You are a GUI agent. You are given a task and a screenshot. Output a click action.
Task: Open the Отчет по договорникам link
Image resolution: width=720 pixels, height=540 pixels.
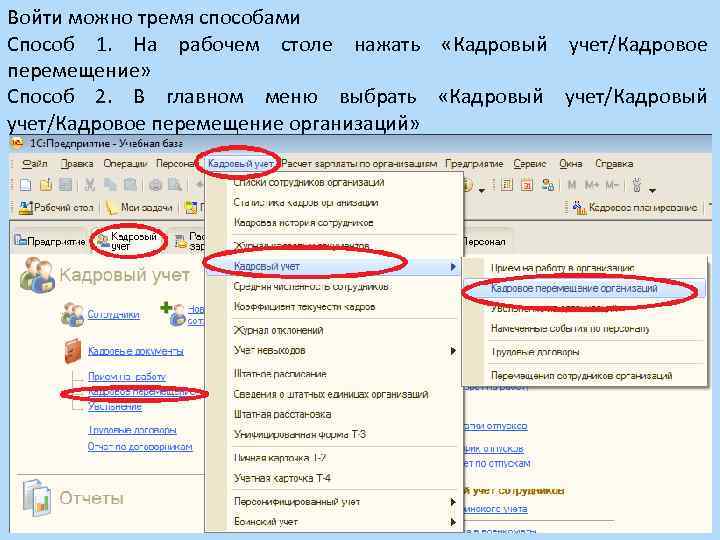point(140,447)
